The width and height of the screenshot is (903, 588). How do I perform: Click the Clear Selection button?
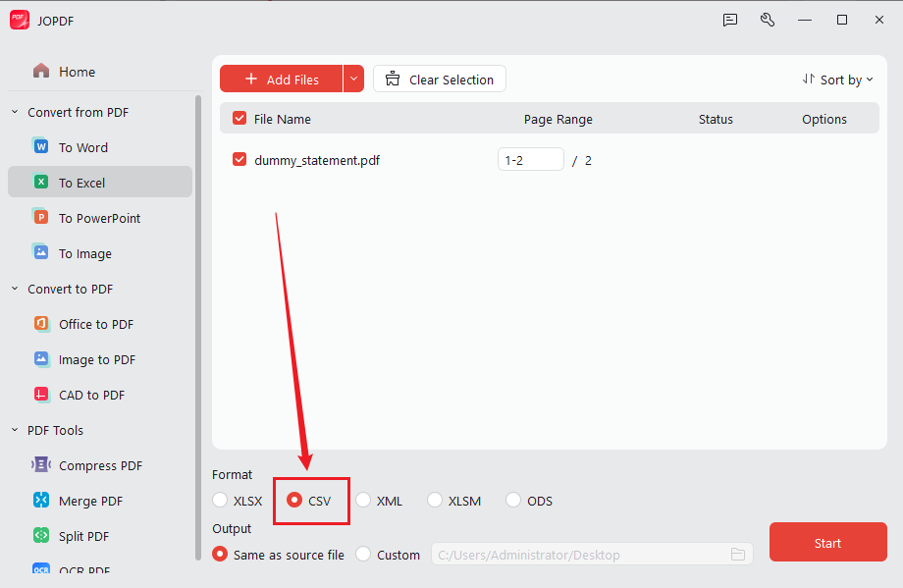pos(440,79)
